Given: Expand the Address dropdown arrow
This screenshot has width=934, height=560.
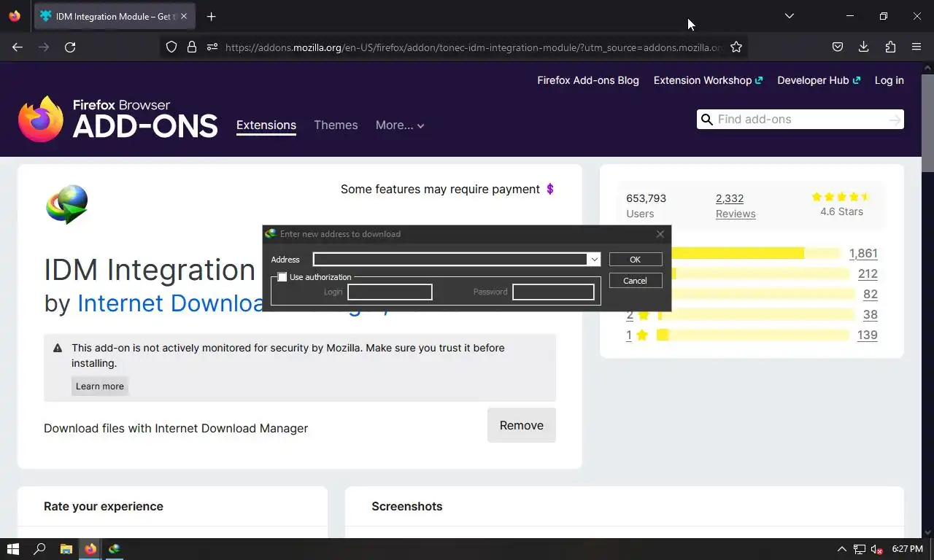Looking at the screenshot, I should [x=594, y=260].
